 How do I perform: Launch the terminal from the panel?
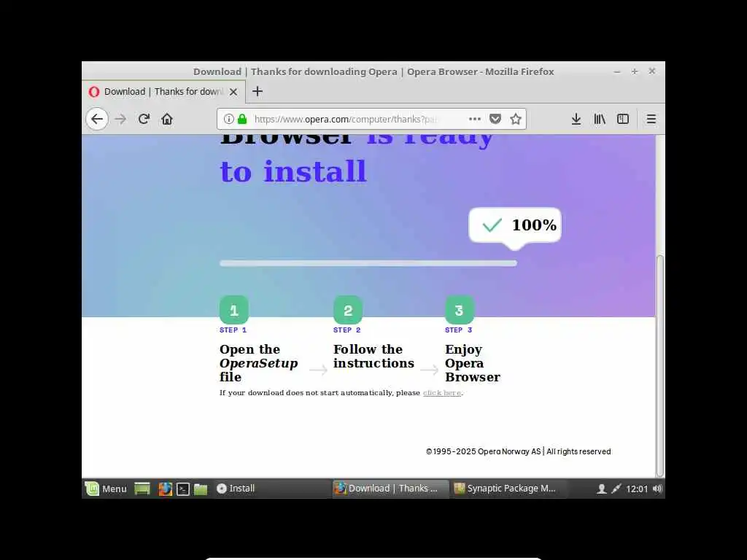click(183, 489)
